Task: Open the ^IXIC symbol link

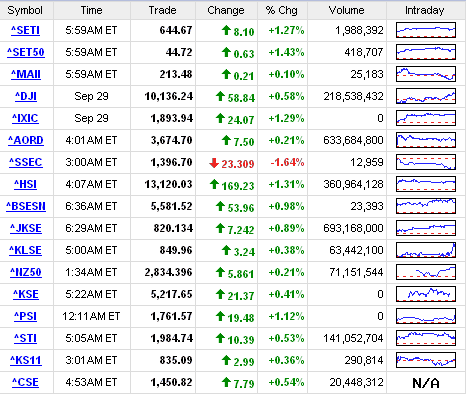Action: coord(25,118)
